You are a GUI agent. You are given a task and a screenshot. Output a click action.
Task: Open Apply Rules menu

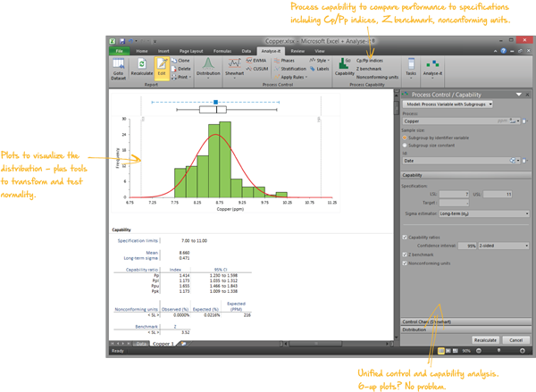(x=291, y=77)
